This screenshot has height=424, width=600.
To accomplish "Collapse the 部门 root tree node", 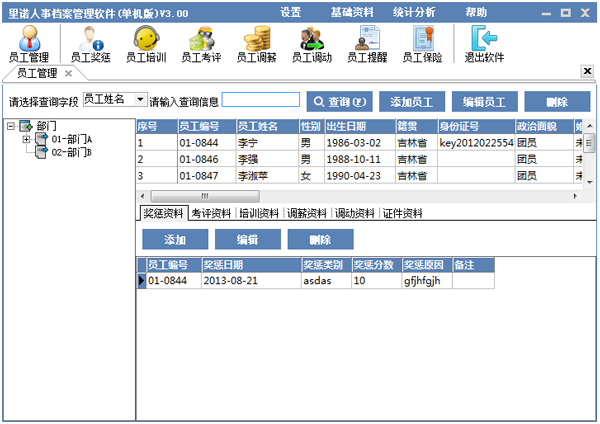I will (x=11, y=126).
